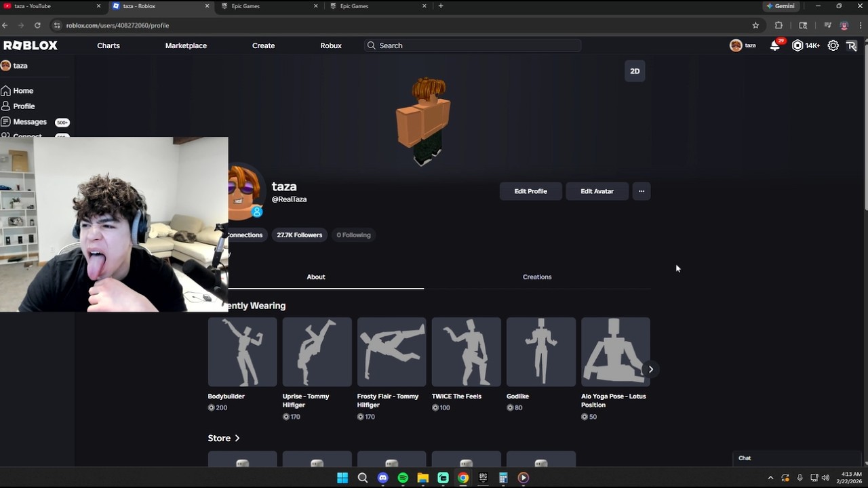Reload the page
The image size is (868, 488).
(x=37, y=25)
